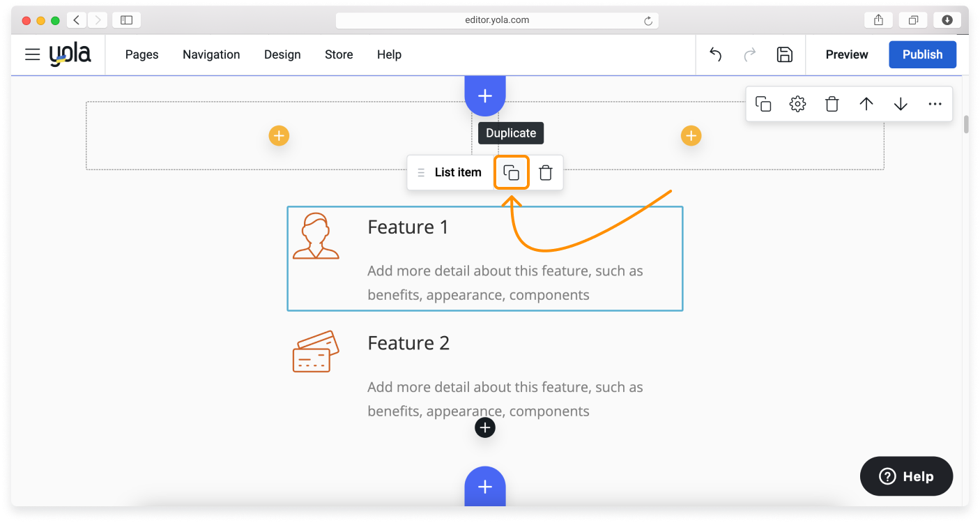This screenshot has width=980, height=523.
Task: Open the Pages menu
Action: (141, 54)
